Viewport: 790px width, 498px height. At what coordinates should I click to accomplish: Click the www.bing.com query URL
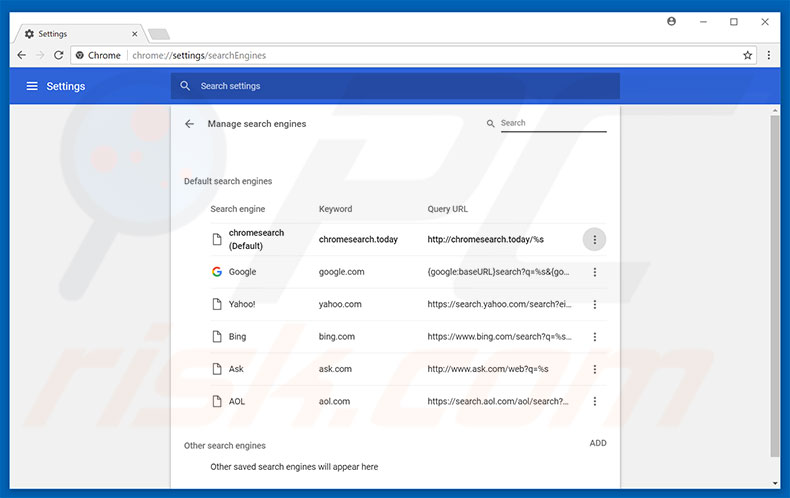pyautogui.click(x=499, y=337)
